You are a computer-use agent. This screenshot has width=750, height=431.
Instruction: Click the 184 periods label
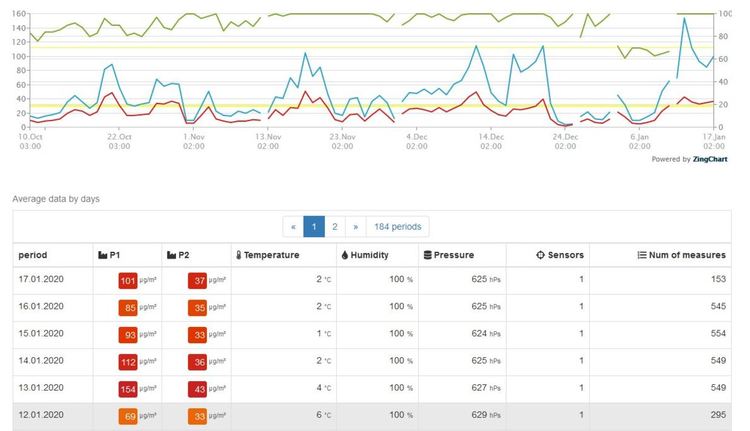[397, 226]
